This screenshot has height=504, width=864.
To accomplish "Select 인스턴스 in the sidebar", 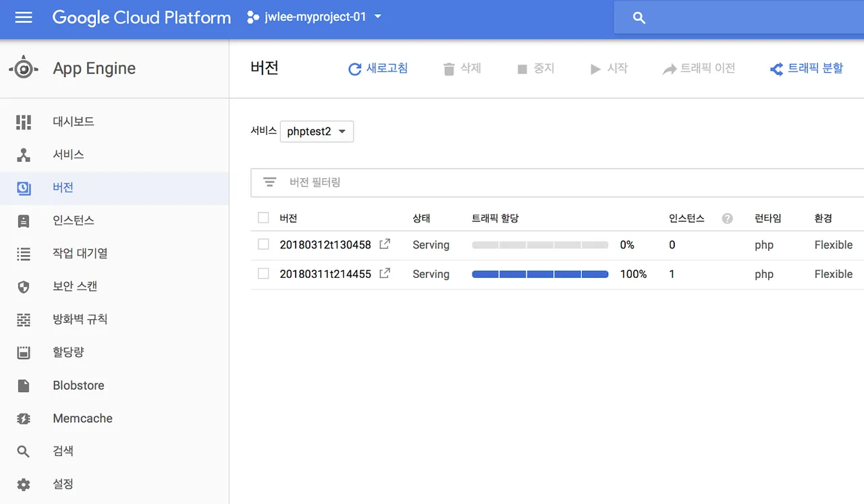I will coord(74,221).
